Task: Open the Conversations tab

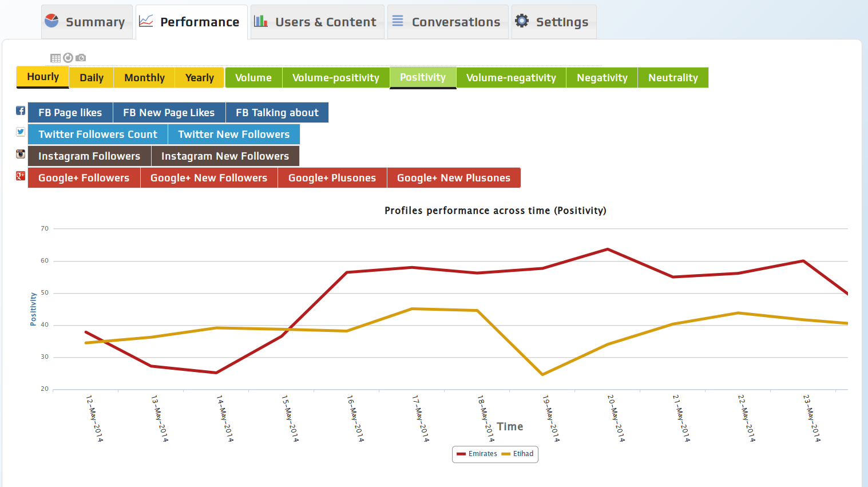Action: pyautogui.click(x=448, y=22)
